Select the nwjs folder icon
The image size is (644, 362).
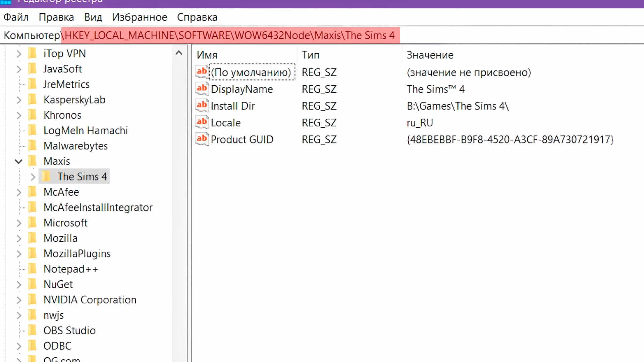[x=33, y=315]
